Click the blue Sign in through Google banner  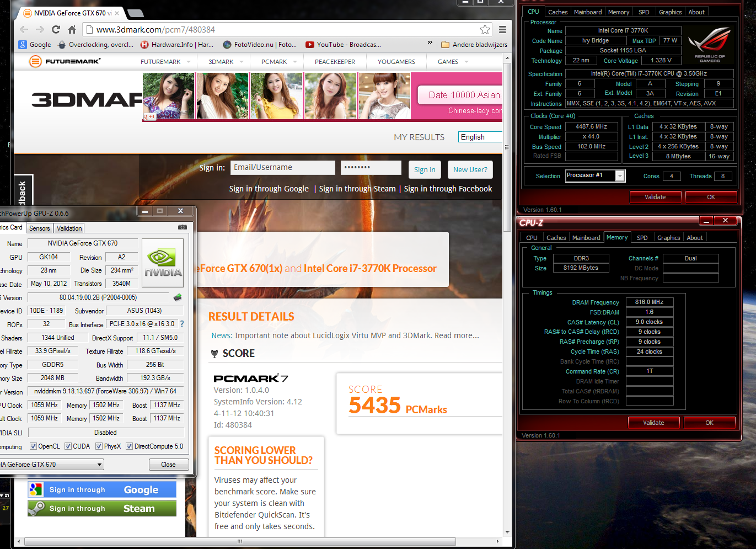[102, 489]
